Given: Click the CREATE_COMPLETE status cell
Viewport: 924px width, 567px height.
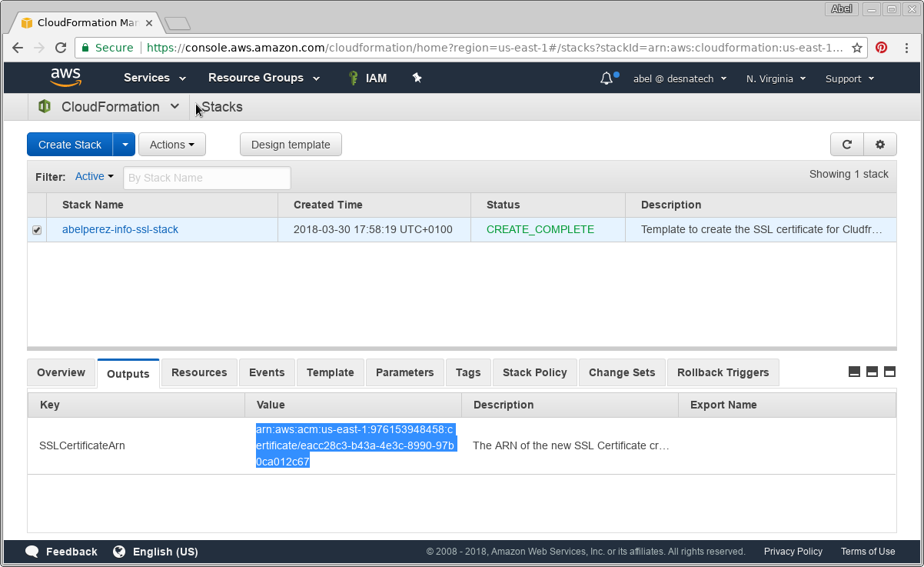Looking at the screenshot, I should pos(540,229).
